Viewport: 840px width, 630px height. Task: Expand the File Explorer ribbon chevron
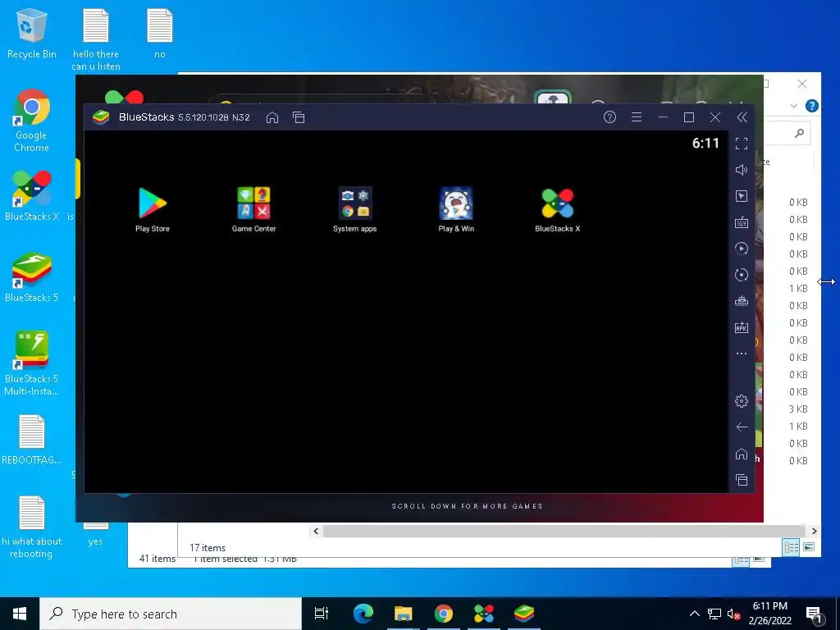click(x=794, y=106)
